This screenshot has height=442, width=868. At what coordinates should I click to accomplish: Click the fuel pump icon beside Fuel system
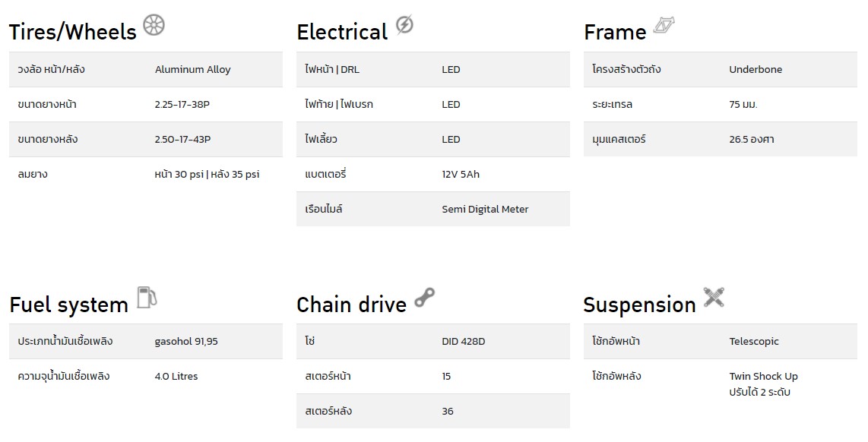point(147,297)
